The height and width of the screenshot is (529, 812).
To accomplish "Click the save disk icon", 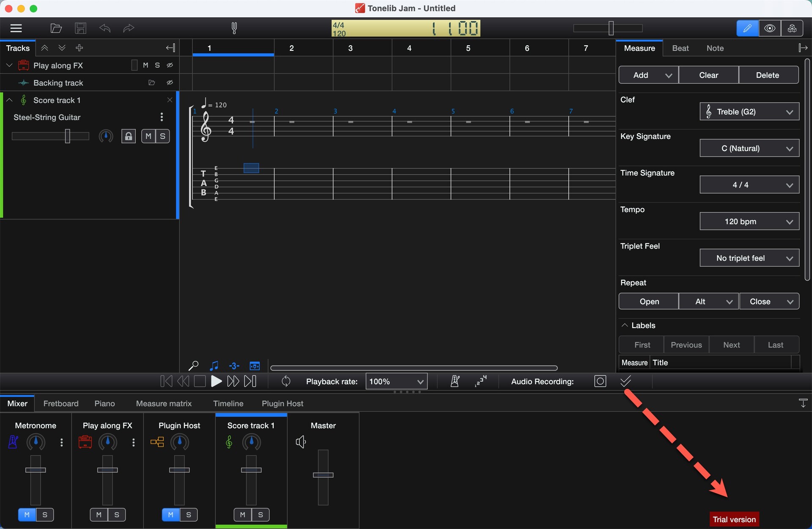I will click(x=80, y=28).
